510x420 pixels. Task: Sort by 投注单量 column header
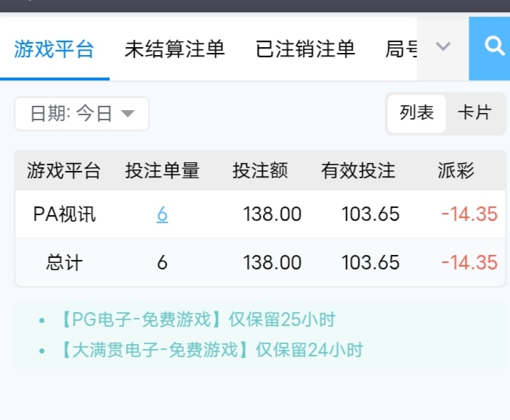(x=162, y=171)
